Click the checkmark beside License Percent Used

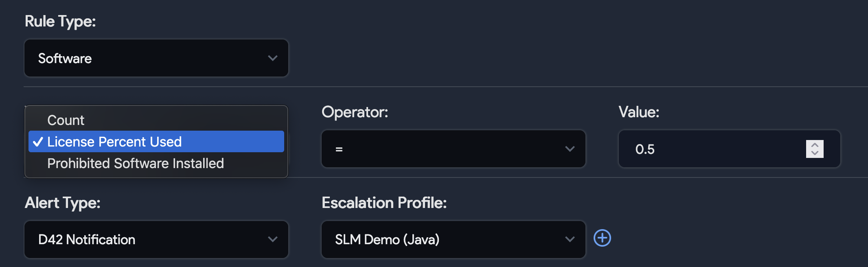pyautogui.click(x=38, y=142)
